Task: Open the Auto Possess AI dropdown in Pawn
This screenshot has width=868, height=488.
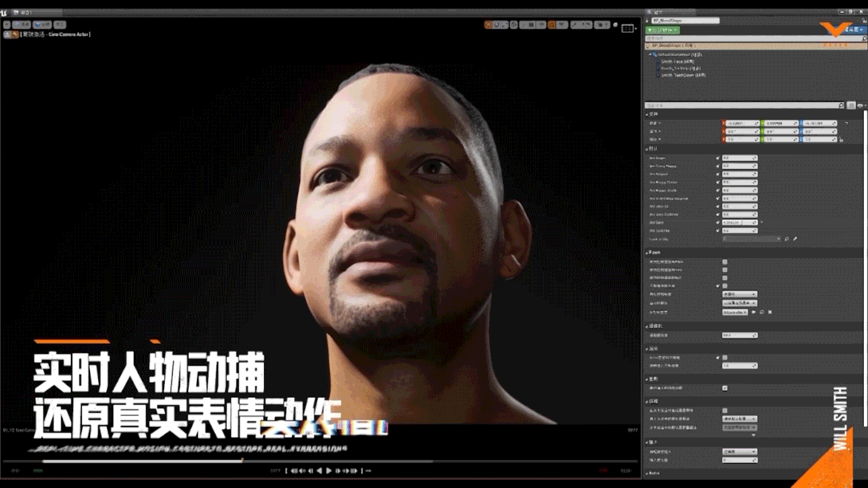Action: point(739,303)
